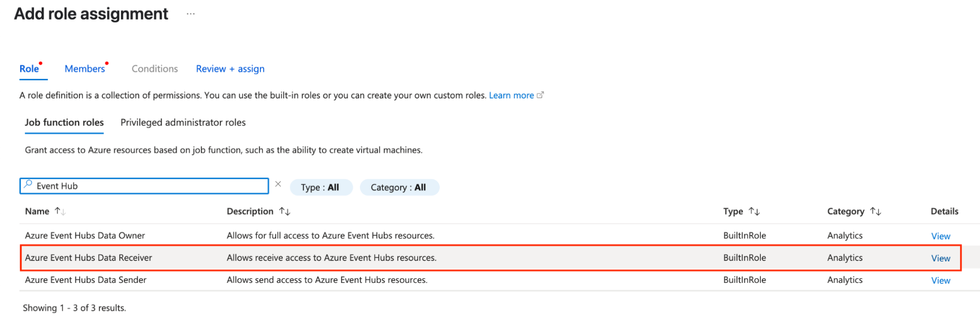Viewport: 980px width, 328px height.
Task: Click BuiltInRole in the Data Receiver row
Action: coord(744,258)
